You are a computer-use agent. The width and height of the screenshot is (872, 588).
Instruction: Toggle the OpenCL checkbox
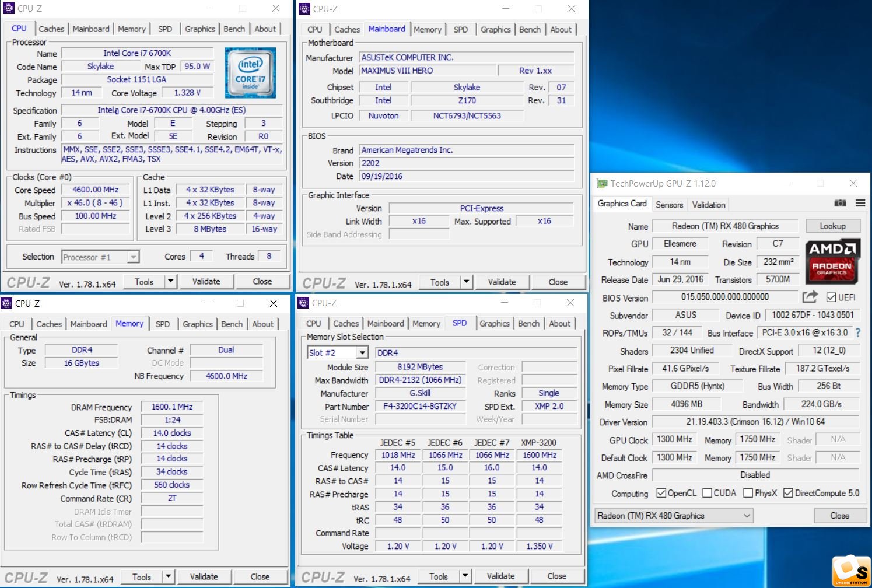661,493
